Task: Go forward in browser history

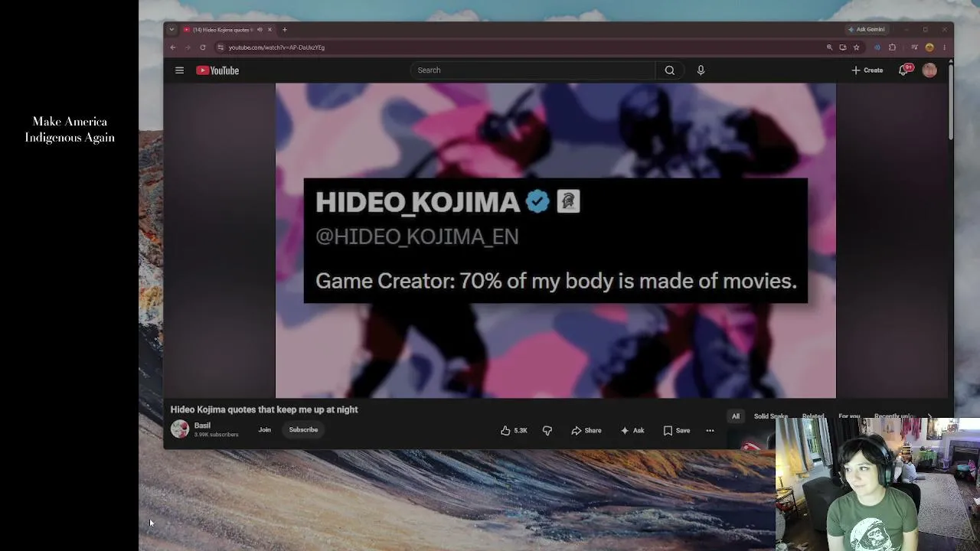Action: click(x=188, y=47)
